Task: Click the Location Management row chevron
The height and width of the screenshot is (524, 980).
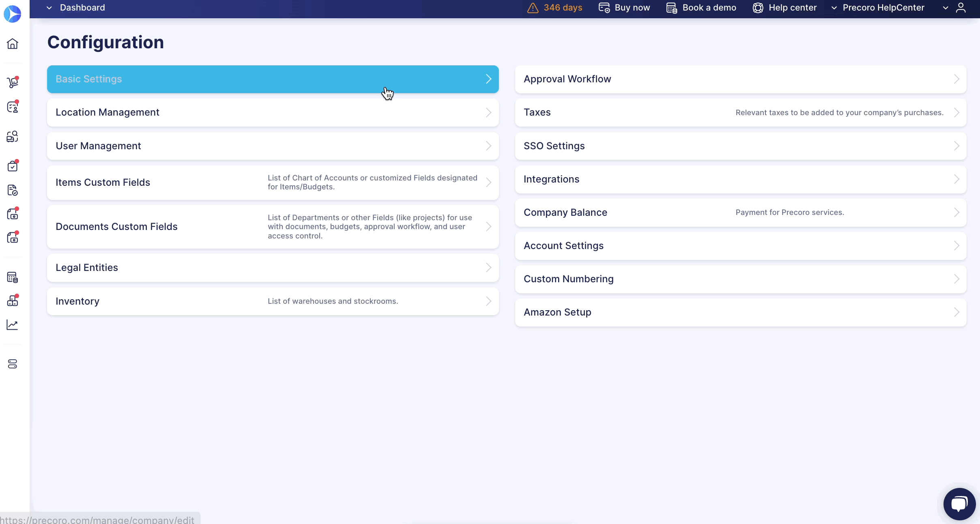Action: (488, 112)
